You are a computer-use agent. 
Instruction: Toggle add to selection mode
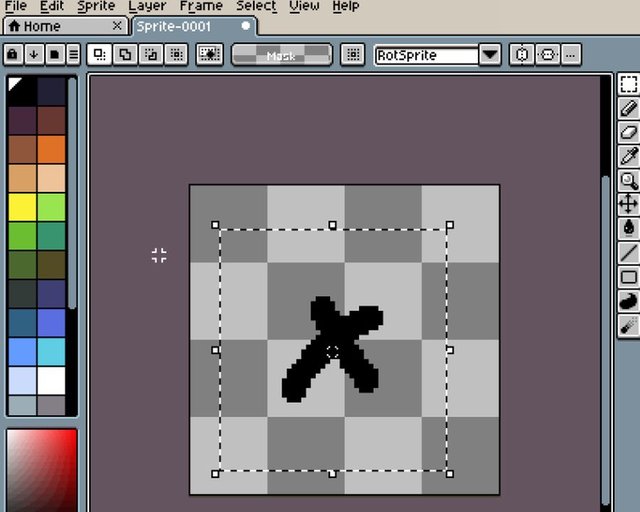[125, 54]
